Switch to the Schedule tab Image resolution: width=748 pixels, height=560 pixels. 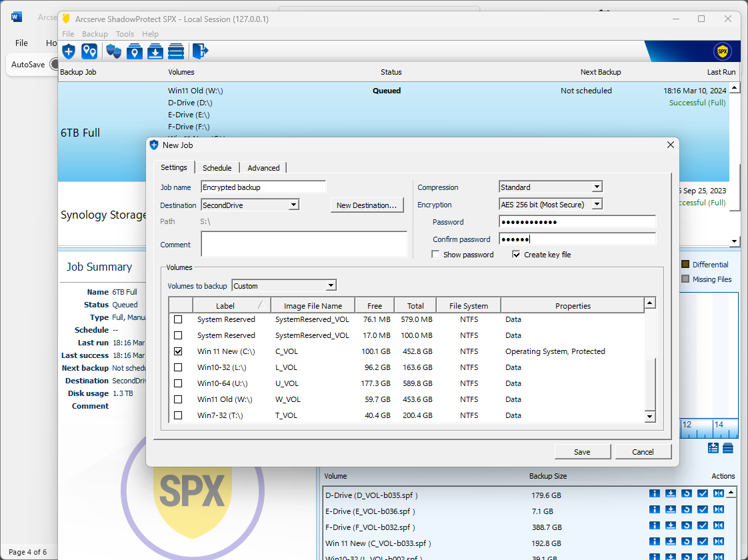[217, 168]
